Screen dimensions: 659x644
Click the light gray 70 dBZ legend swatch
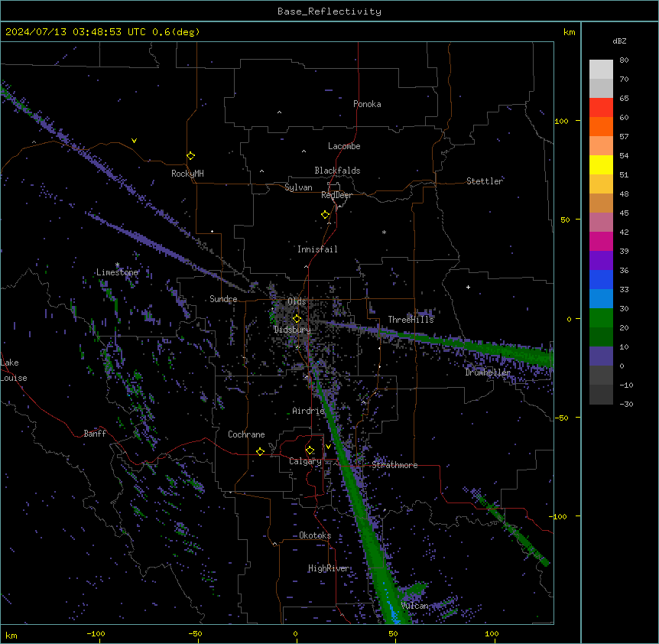(x=601, y=70)
